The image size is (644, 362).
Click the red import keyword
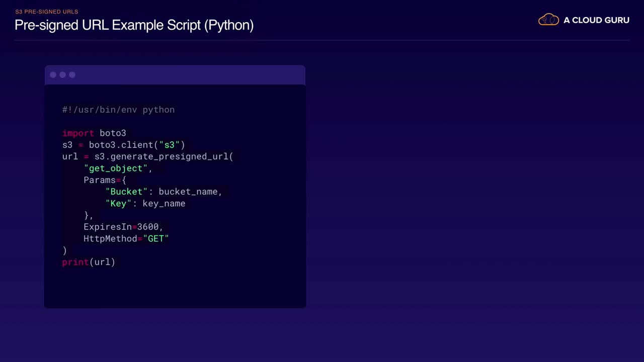(78, 133)
